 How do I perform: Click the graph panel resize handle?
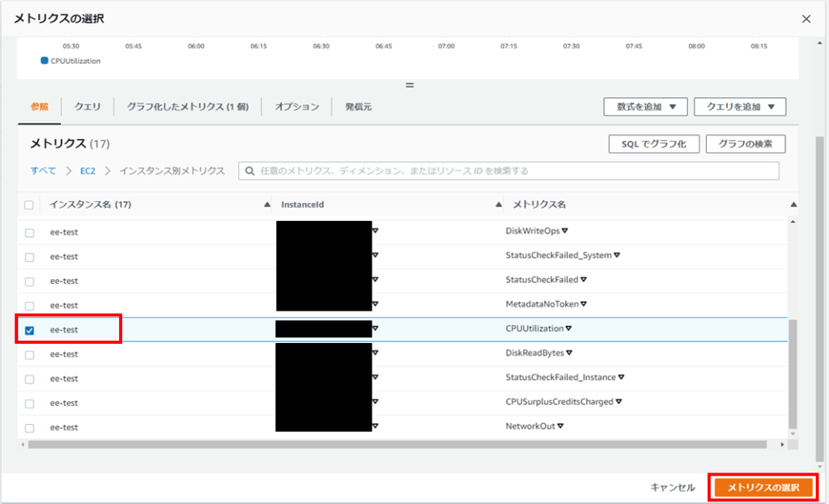point(409,85)
